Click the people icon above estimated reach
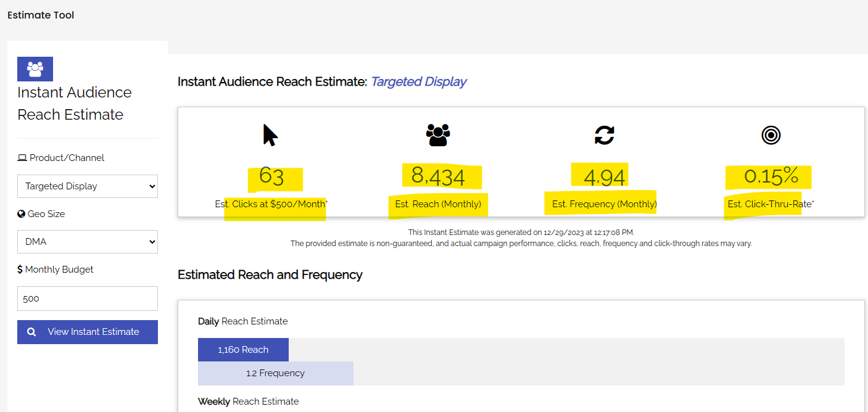Screen dimensions: 868x412 pos(438,135)
